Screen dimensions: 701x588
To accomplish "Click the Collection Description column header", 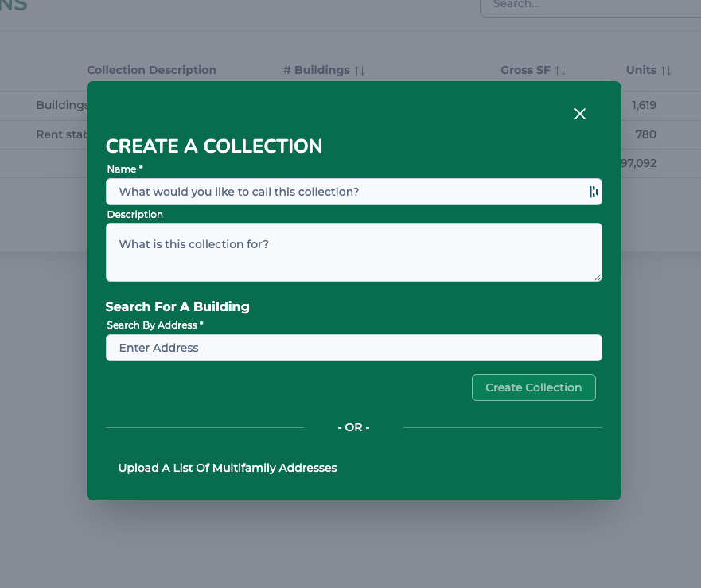I will [x=151, y=70].
